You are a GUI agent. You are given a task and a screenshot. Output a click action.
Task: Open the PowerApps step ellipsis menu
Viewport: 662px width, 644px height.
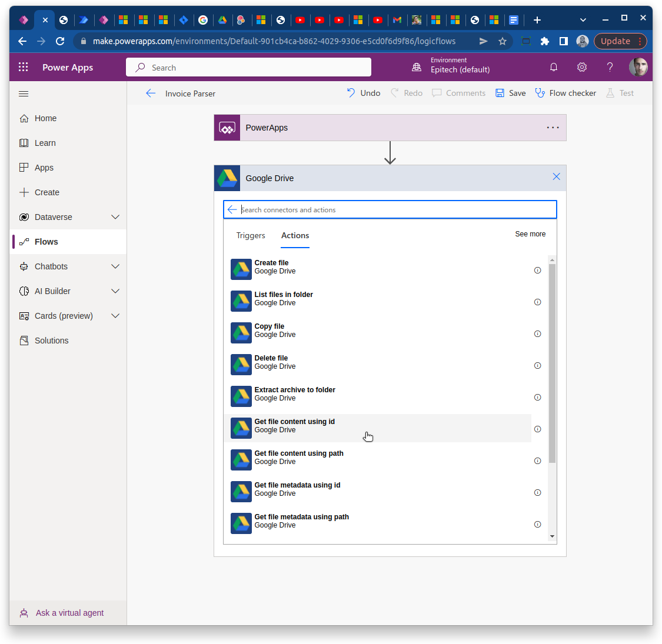(x=553, y=128)
